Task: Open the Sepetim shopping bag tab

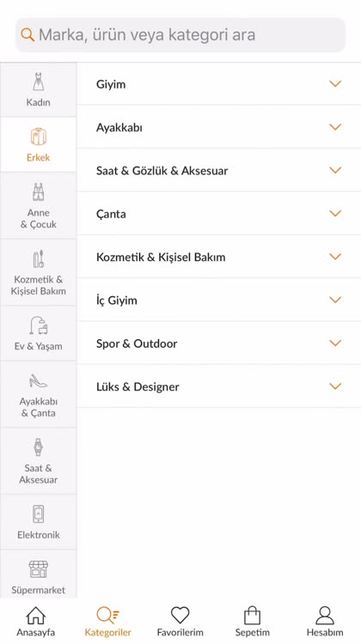Action: (x=252, y=622)
